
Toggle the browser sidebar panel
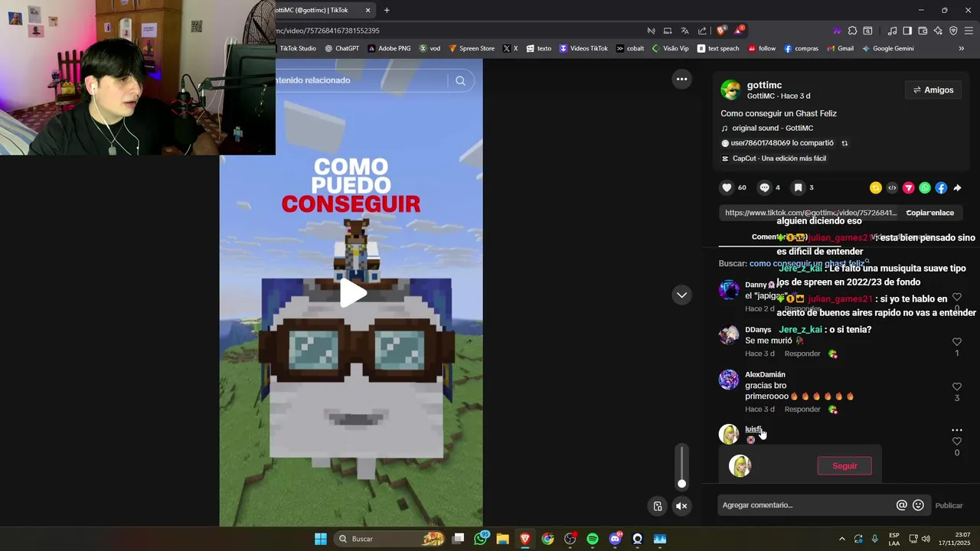coord(907,31)
